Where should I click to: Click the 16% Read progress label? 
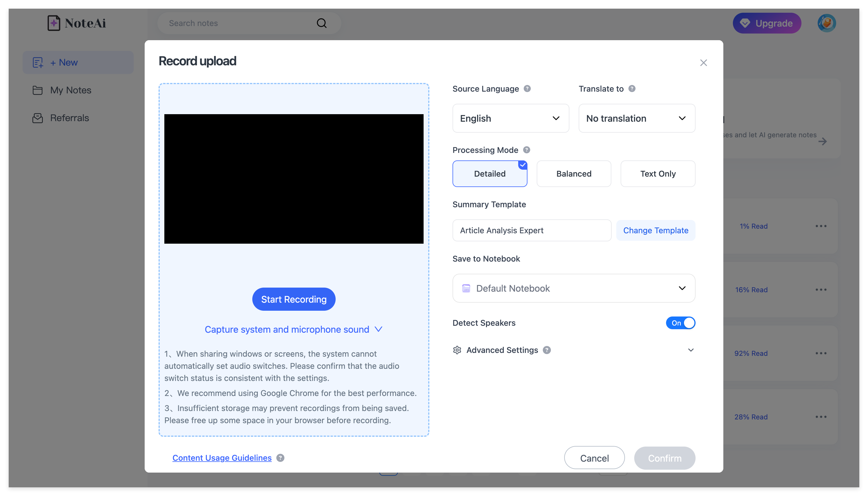point(751,290)
